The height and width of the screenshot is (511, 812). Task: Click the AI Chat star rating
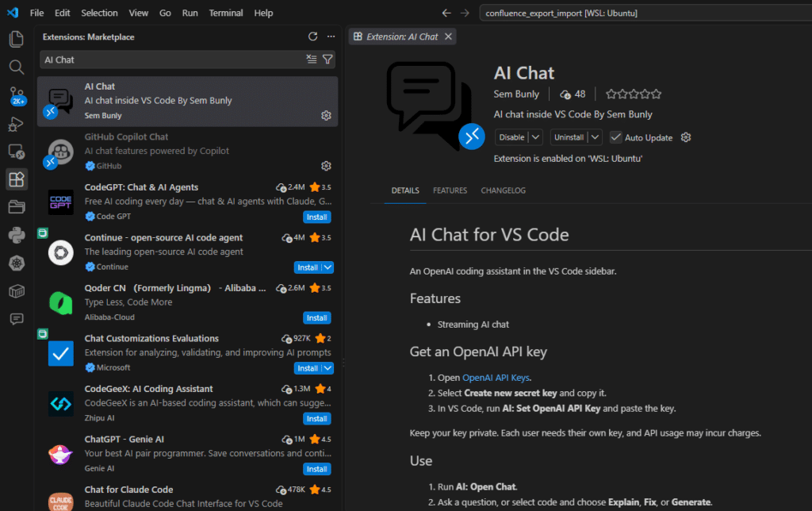[x=634, y=94]
